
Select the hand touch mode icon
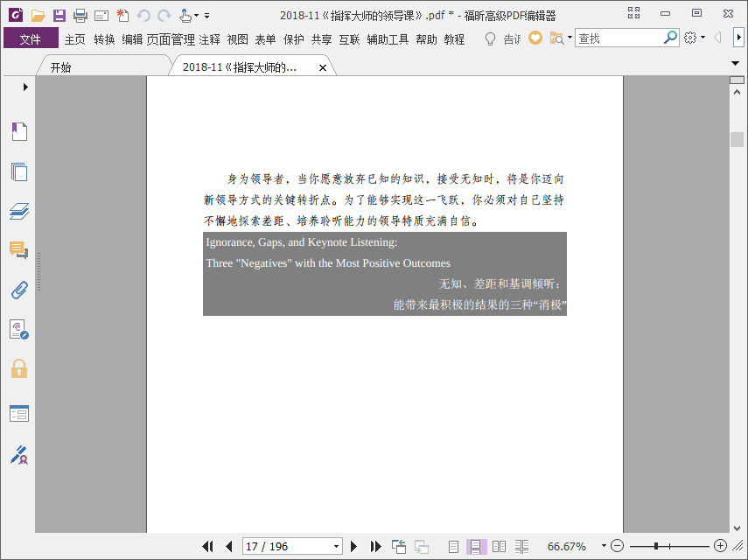click(x=185, y=16)
